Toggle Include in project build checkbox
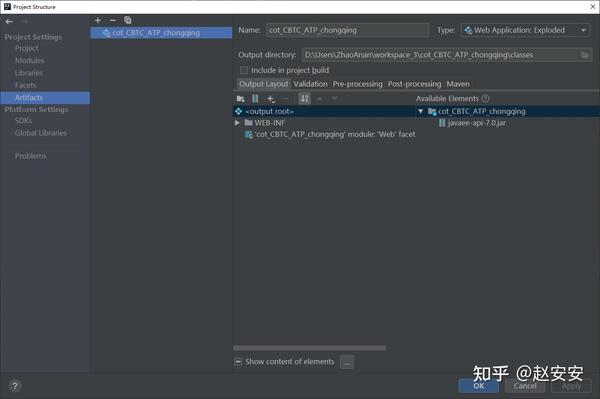 pos(243,70)
